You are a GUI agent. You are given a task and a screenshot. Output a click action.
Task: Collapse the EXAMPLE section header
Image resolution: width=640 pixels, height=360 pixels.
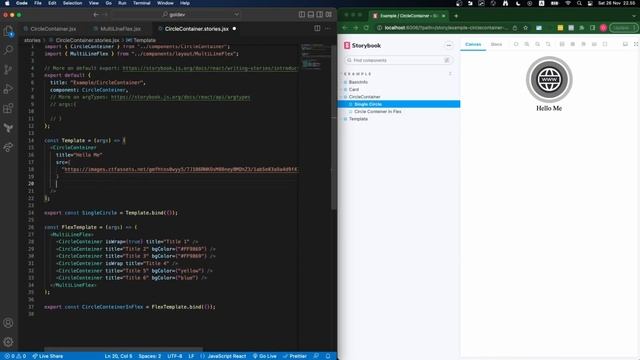point(358,74)
